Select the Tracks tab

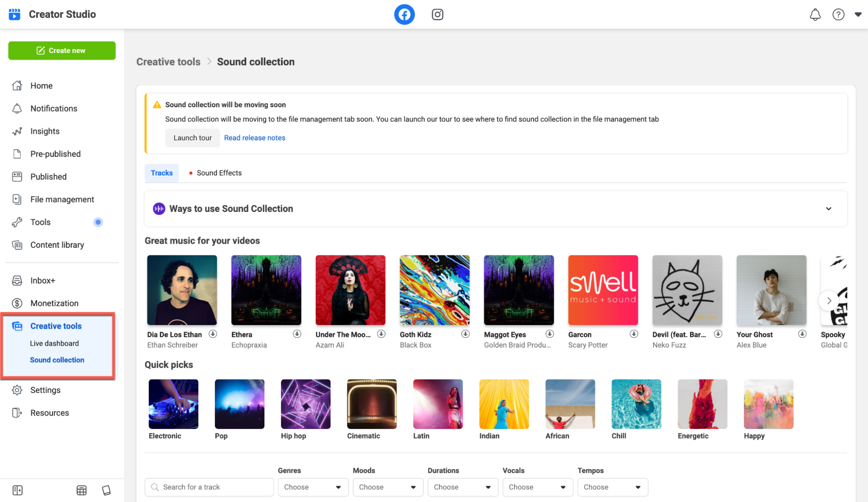click(x=161, y=173)
